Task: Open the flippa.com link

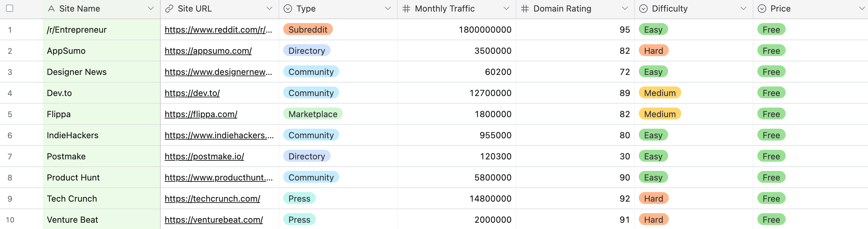Action: [201, 114]
